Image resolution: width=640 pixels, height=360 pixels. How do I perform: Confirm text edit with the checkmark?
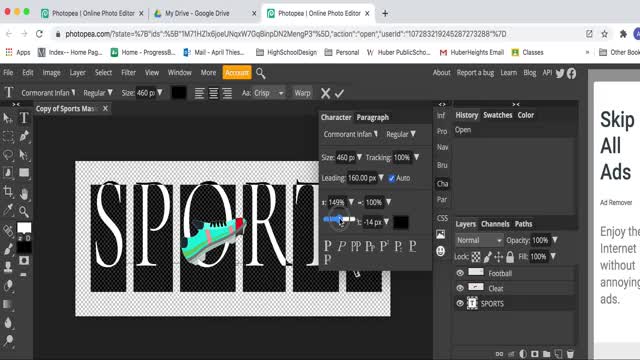click(x=339, y=93)
